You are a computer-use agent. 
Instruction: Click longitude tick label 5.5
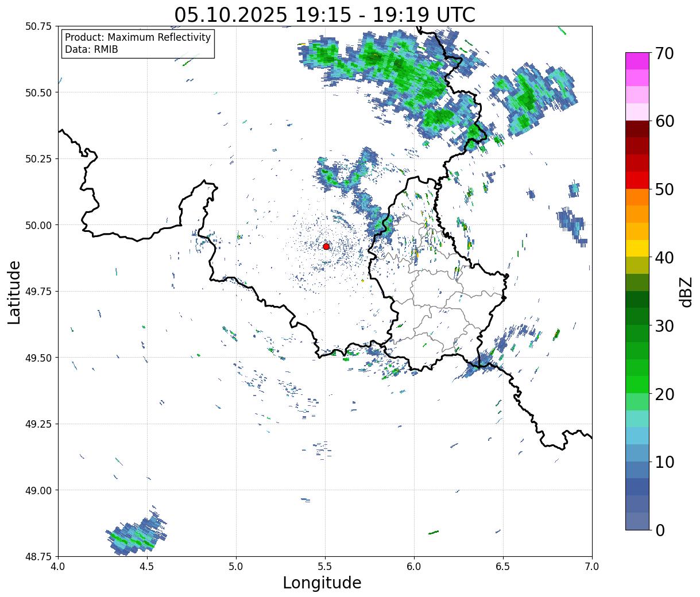pyautogui.click(x=325, y=567)
